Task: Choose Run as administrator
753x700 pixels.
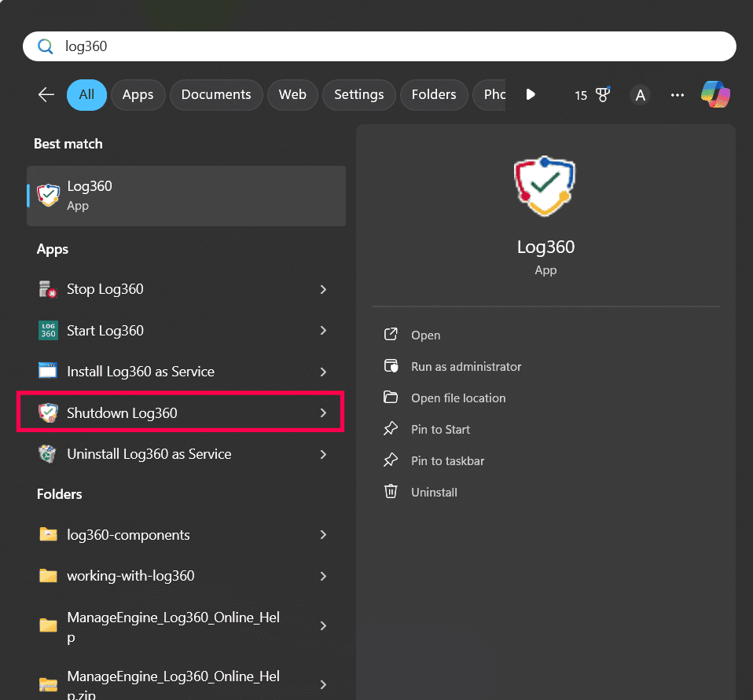Action: pos(466,366)
